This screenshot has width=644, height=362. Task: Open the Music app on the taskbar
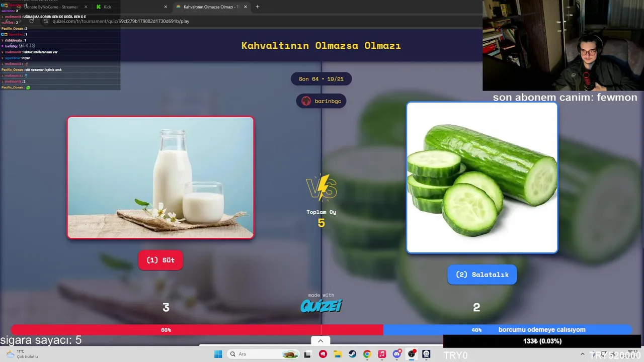pos(382,354)
